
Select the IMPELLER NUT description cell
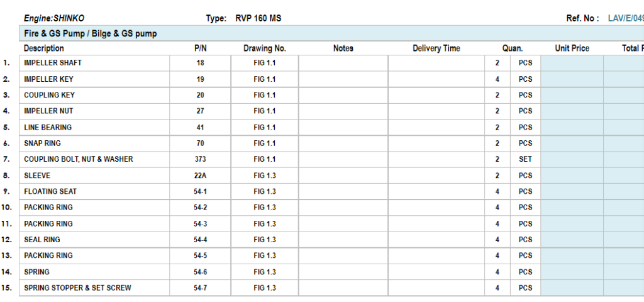(94, 111)
